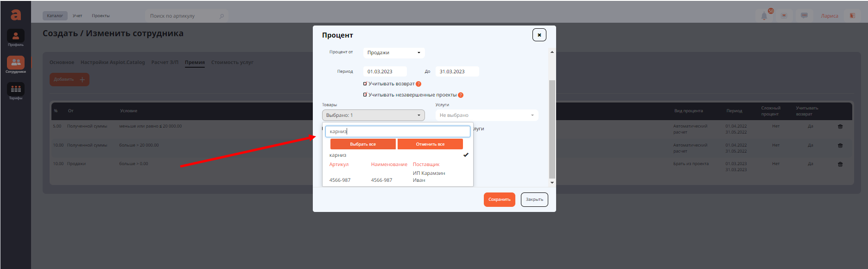This screenshot has height=269, width=868.
Task: Open the Сотрудники sidebar section
Action: pyautogui.click(x=15, y=64)
